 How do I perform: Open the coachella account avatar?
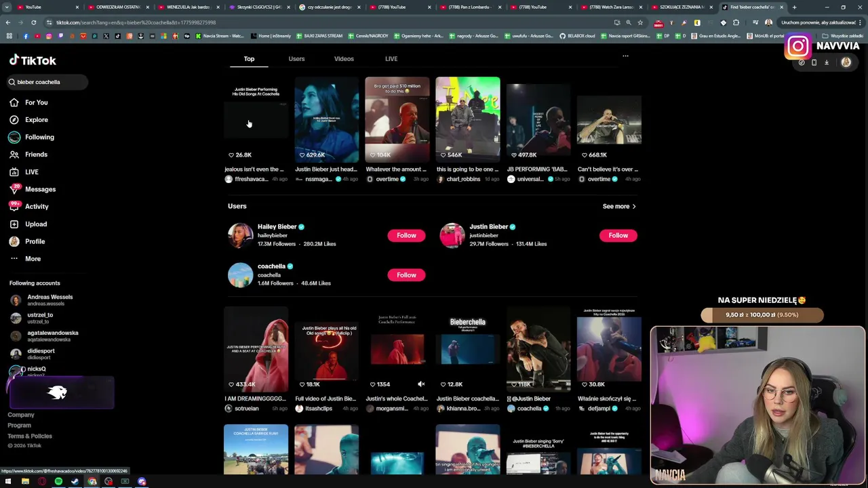[240, 275]
